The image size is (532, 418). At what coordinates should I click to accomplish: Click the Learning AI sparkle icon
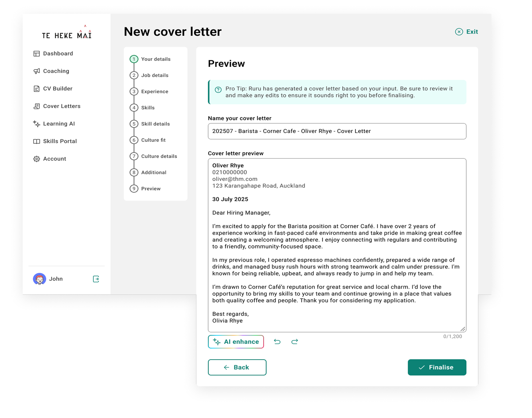click(x=37, y=124)
